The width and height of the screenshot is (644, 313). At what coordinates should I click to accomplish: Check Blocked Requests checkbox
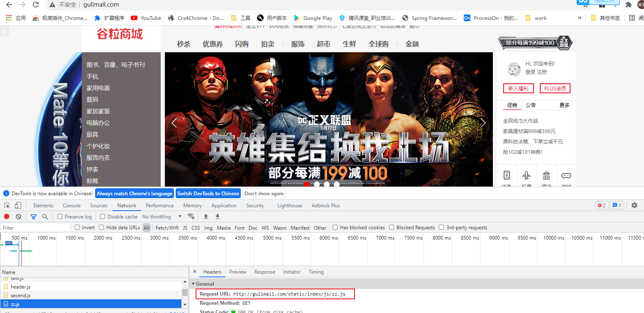pyautogui.click(x=392, y=227)
